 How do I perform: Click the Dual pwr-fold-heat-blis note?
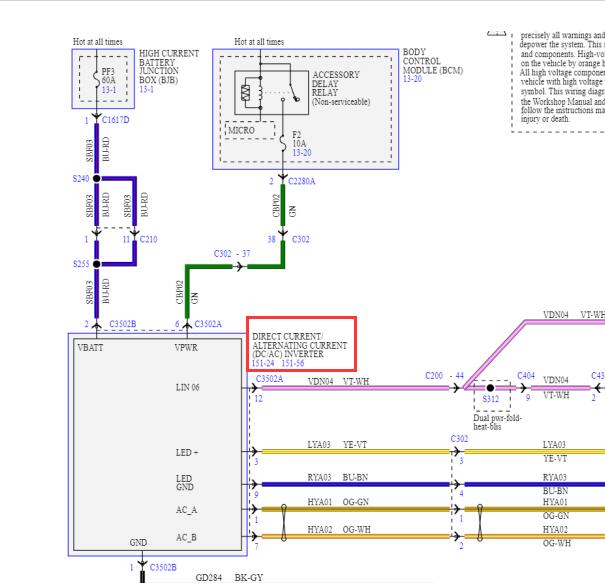click(497, 422)
